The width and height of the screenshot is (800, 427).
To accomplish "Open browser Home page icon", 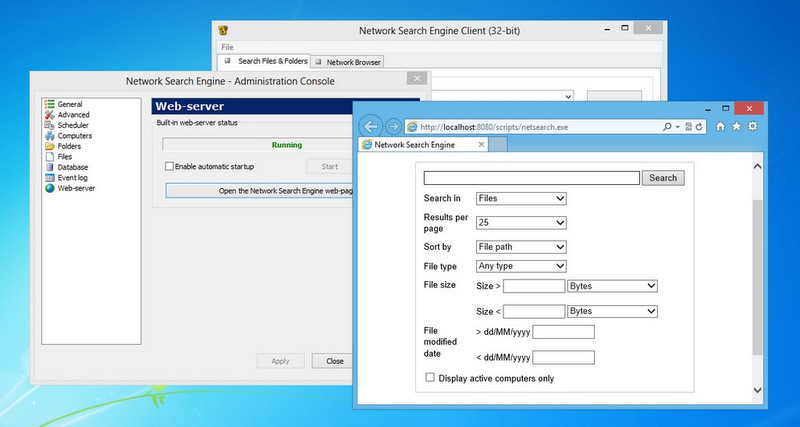I will pyautogui.click(x=720, y=127).
